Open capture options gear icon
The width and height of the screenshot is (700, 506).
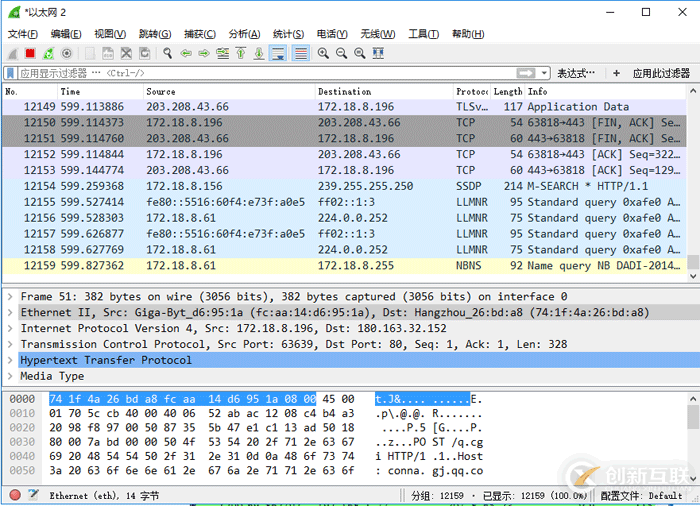pyautogui.click(x=66, y=53)
